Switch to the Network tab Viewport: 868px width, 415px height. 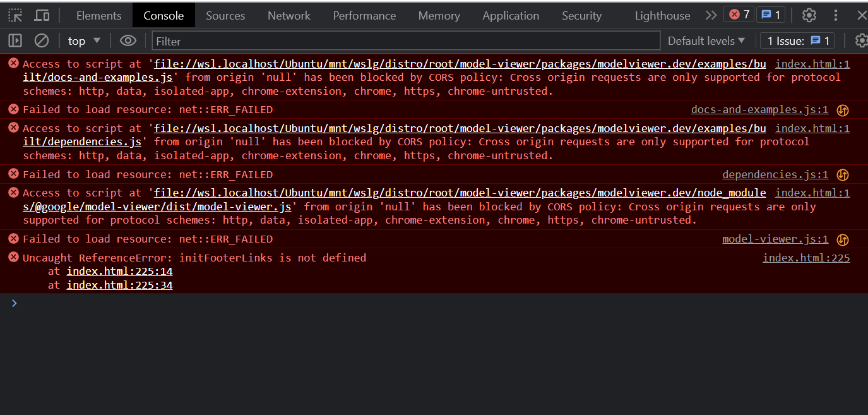[x=288, y=15]
